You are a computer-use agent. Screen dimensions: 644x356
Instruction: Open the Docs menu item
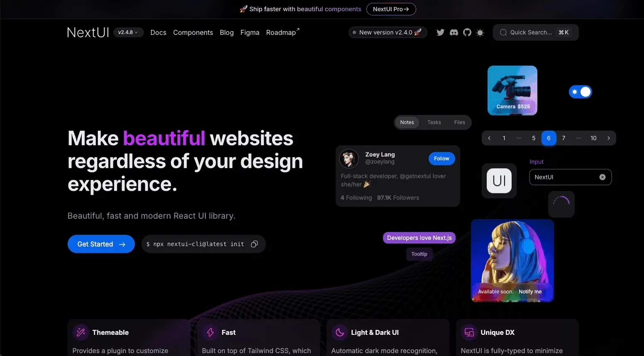pos(158,32)
